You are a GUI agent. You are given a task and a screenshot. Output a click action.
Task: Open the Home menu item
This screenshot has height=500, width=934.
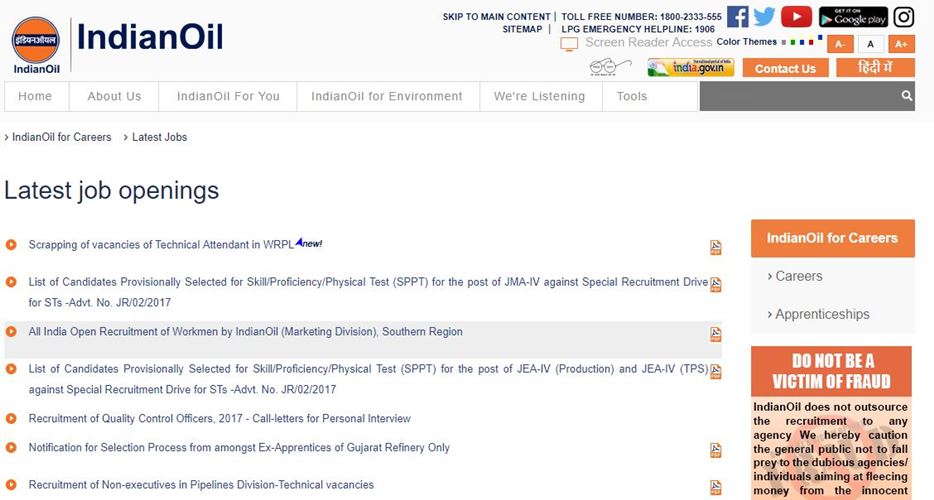click(36, 96)
